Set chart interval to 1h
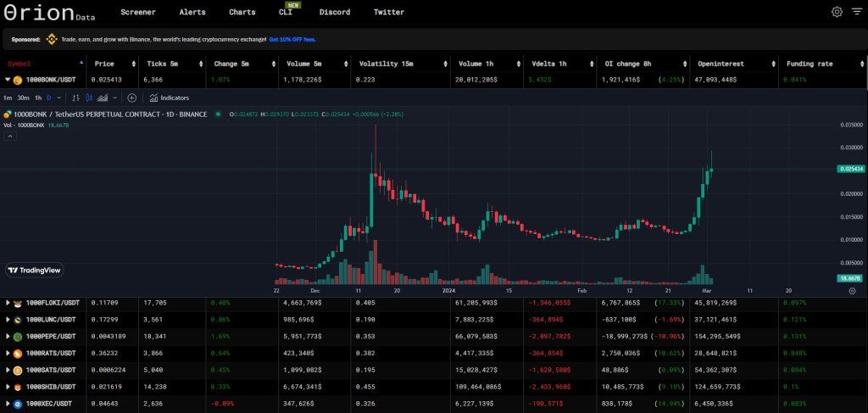Viewport: 868px width, 413px height. point(38,98)
